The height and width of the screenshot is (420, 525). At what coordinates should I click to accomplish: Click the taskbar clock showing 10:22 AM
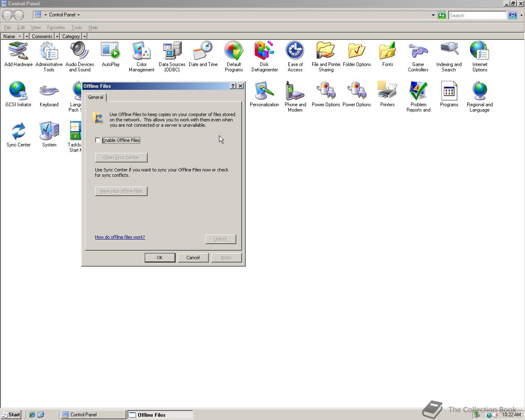click(x=511, y=415)
